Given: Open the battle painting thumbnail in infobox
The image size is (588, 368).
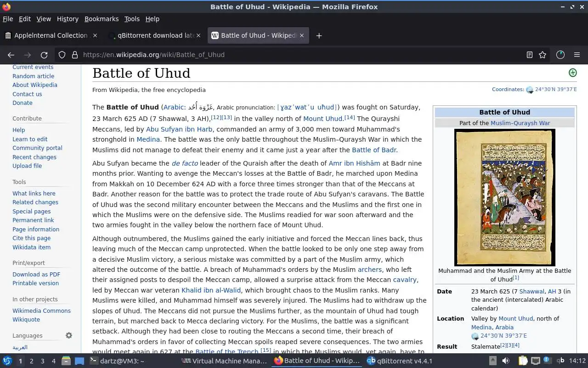Looking at the screenshot, I should tap(505, 197).
